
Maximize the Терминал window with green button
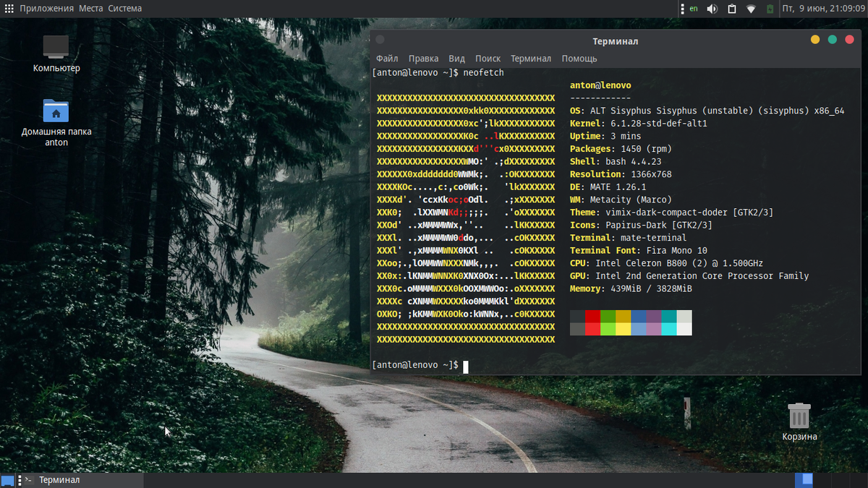click(x=833, y=40)
